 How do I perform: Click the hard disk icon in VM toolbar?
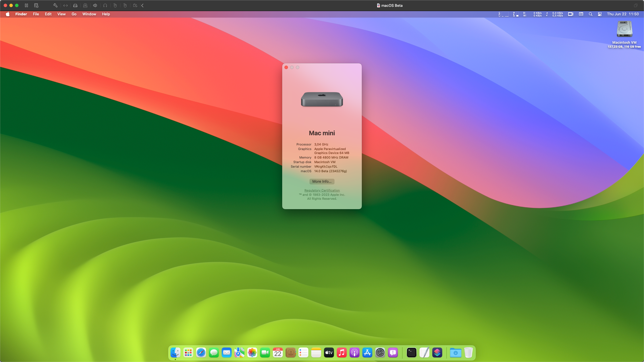[75, 5]
